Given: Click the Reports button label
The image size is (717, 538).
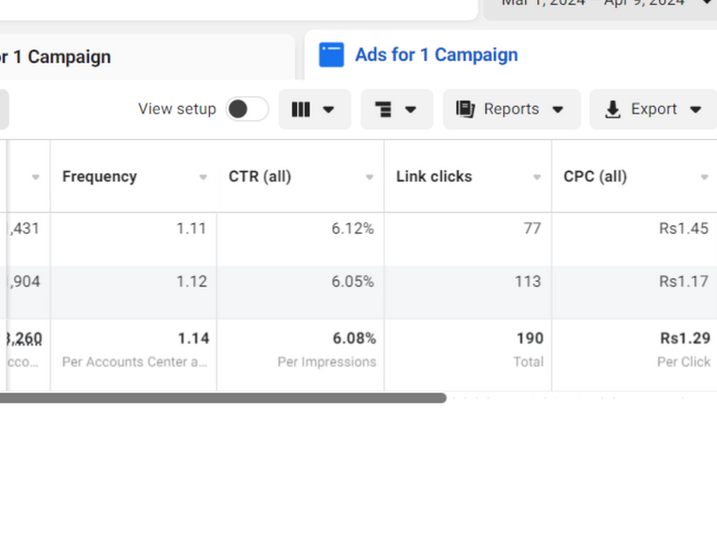Looking at the screenshot, I should click(x=511, y=109).
